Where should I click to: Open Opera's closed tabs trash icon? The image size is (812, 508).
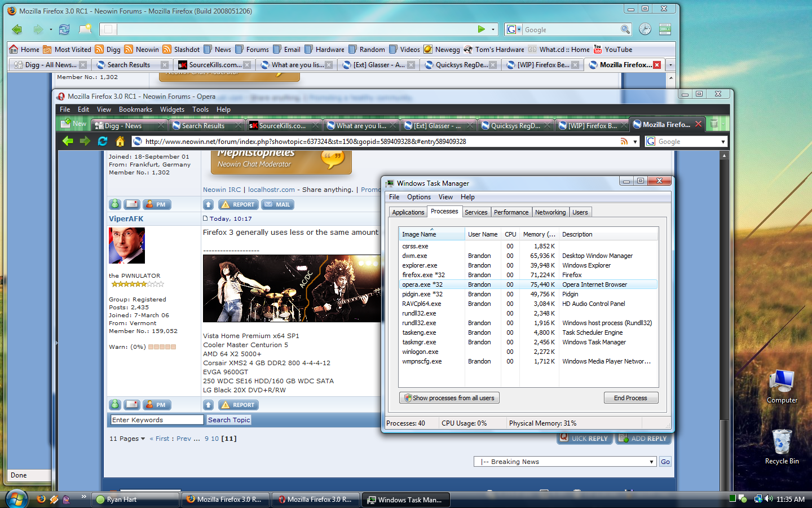pos(714,124)
